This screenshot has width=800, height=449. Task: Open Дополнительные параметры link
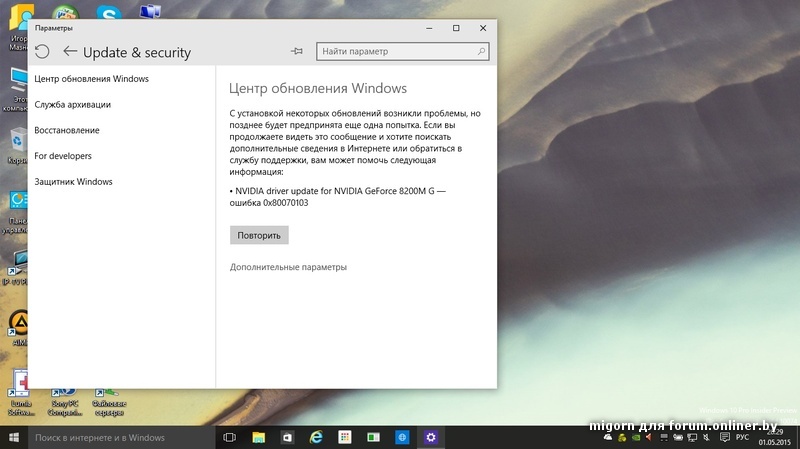tap(288, 267)
